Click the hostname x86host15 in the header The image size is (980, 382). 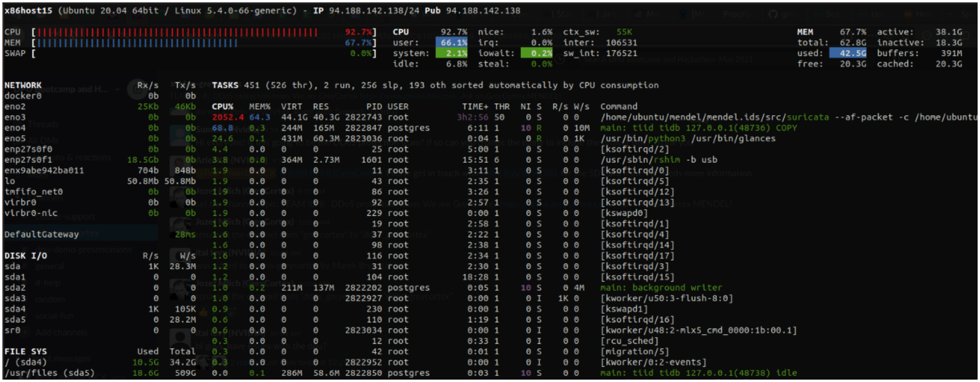tap(28, 11)
